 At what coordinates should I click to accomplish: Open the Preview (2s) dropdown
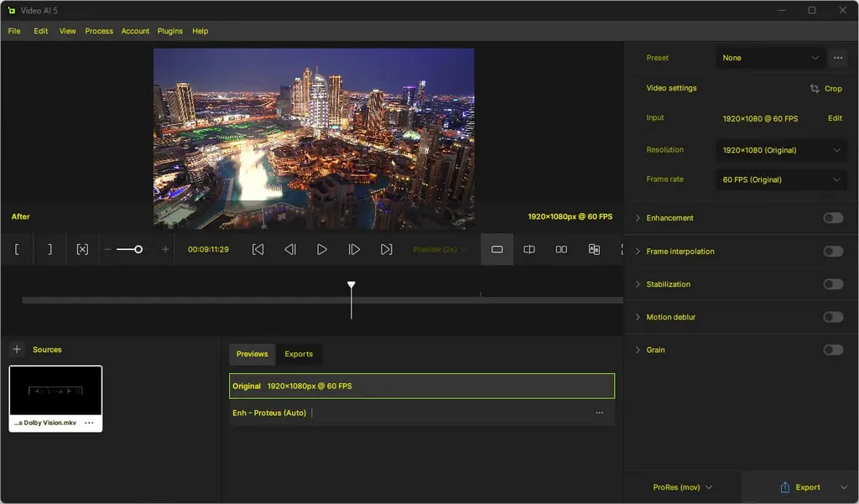(440, 249)
